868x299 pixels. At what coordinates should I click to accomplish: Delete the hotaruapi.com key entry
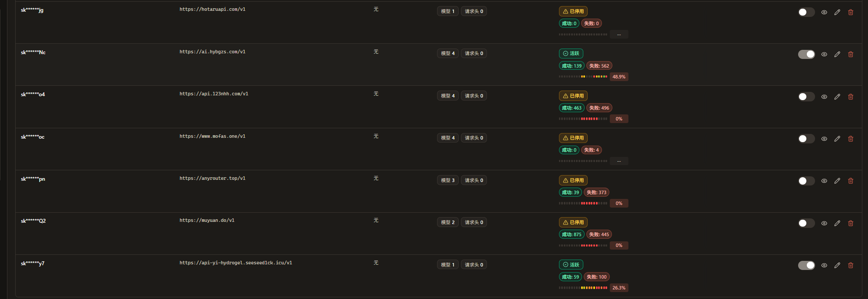point(851,12)
